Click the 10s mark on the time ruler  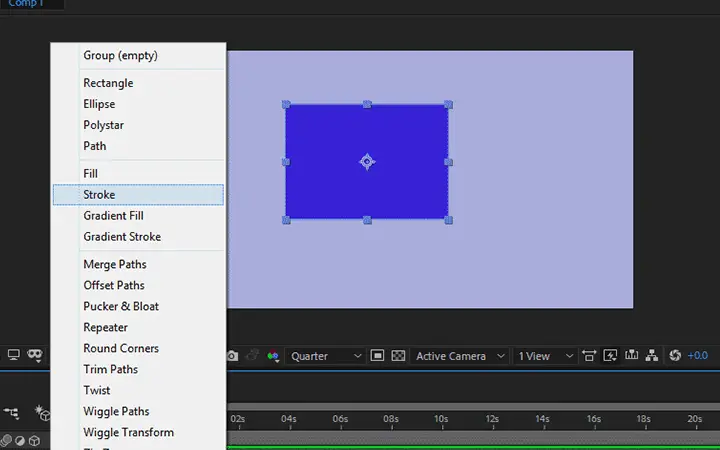pos(441,419)
